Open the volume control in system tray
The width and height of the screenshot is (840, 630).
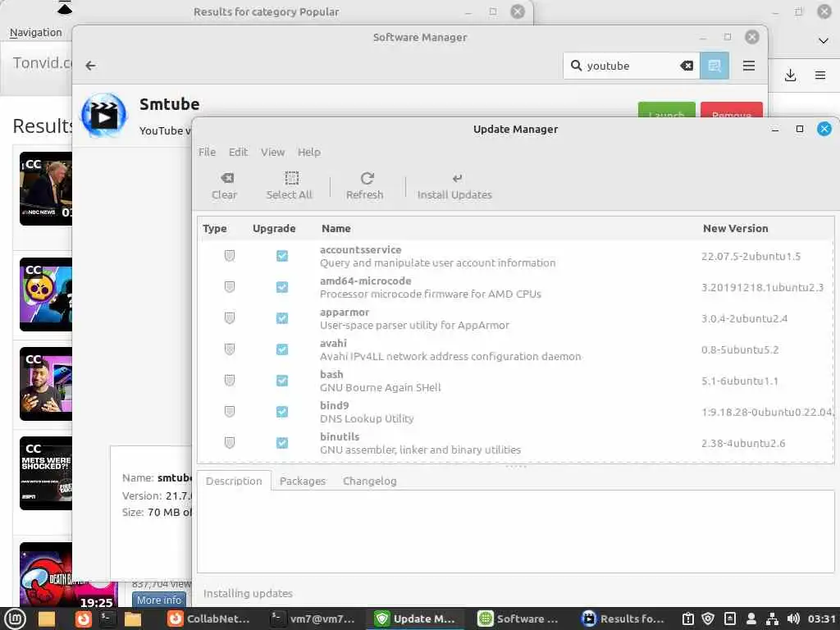[x=793, y=619]
